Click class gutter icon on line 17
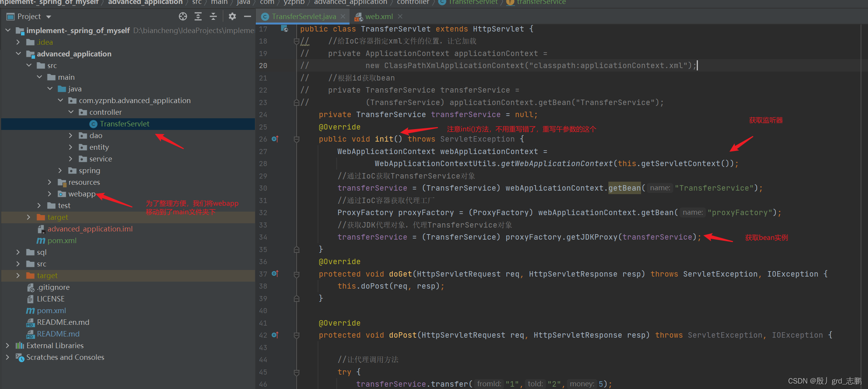Image resolution: width=868 pixels, height=389 pixels. point(285,29)
